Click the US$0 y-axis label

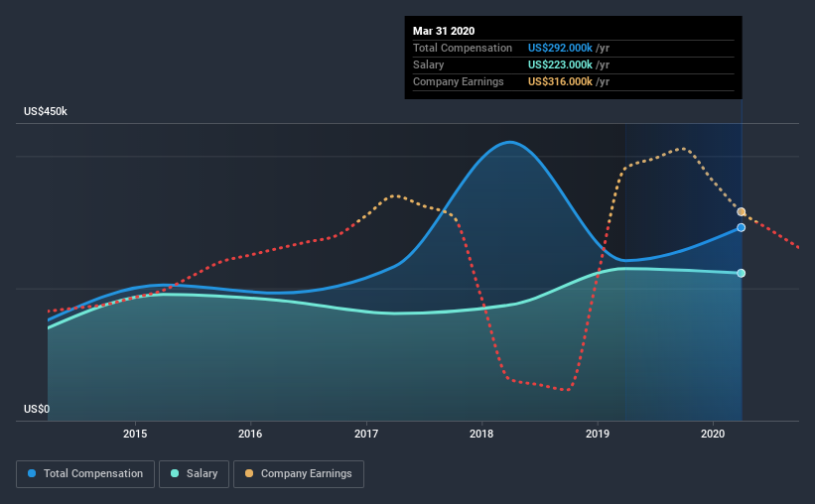click(x=37, y=410)
